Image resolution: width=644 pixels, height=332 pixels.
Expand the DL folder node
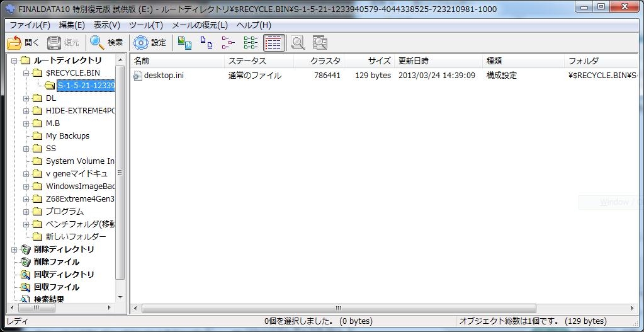(x=26, y=99)
